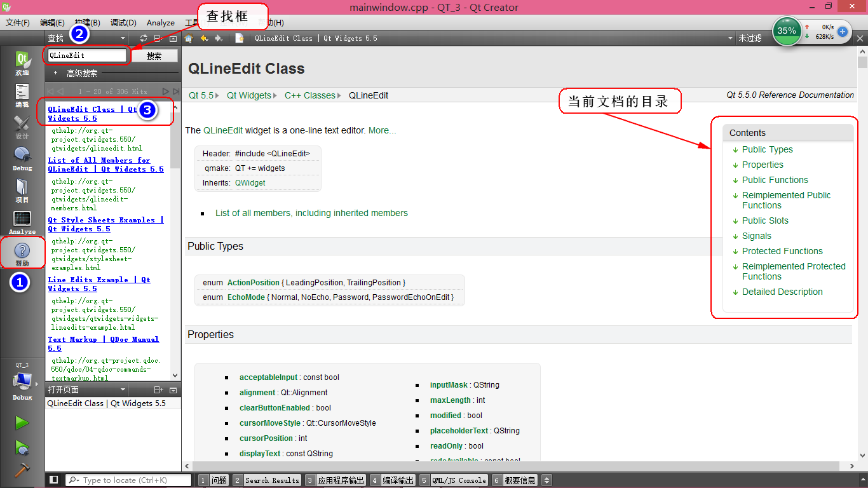Select the 帮助 (Help) mode icon
Image resolution: width=868 pixels, height=488 pixels.
(x=22, y=254)
